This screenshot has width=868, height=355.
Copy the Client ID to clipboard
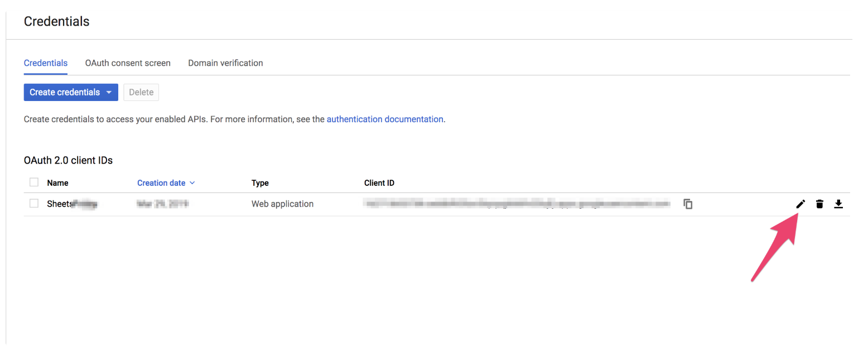688,204
